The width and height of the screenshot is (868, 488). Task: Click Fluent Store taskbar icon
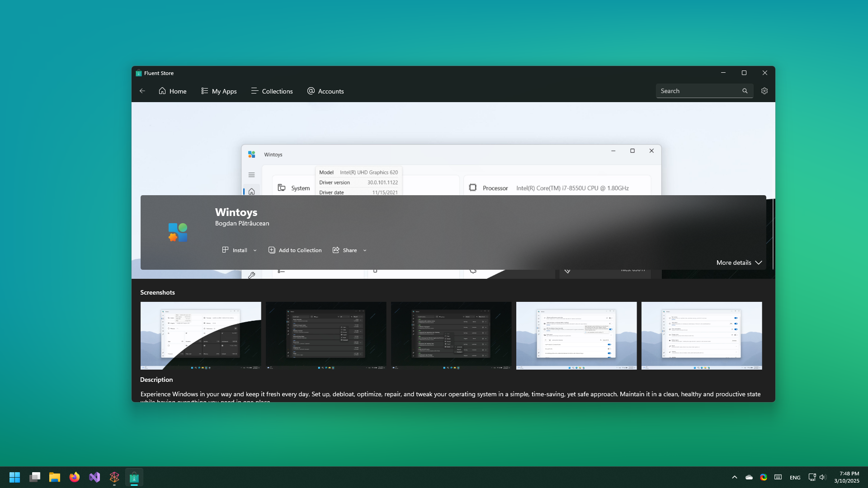[x=134, y=477]
